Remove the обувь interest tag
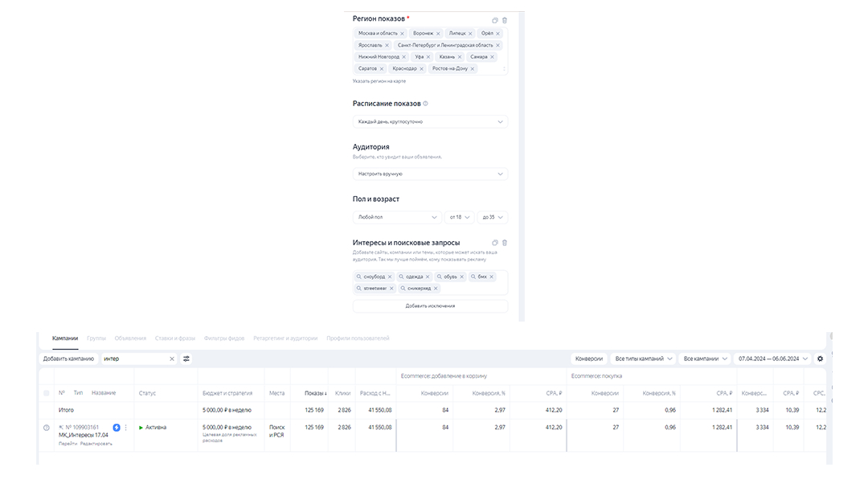Image resolution: width=868 pixels, height=488 pixels. click(461, 277)
